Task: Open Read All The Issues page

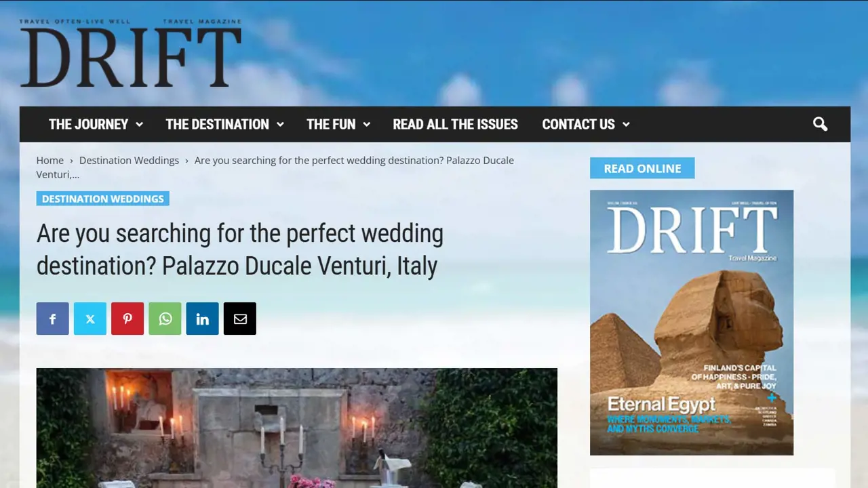Action: (x=455, y=124)
